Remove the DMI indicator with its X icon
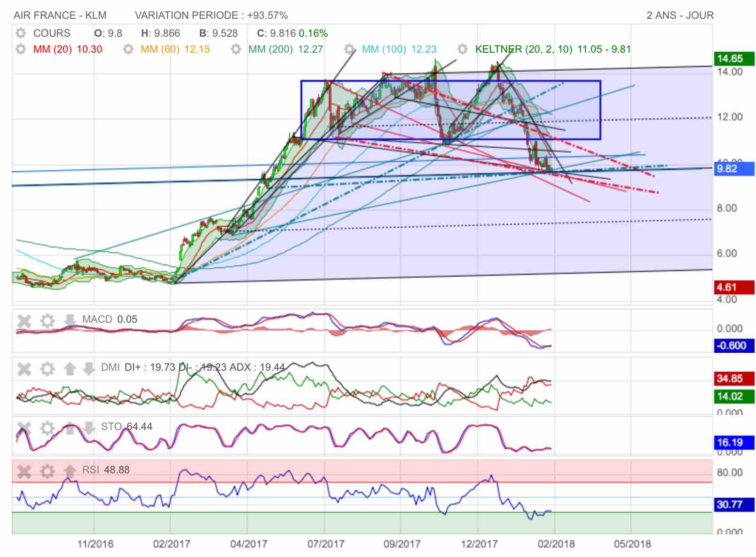This screenshot has height=557, width=756. click(24, 369)
